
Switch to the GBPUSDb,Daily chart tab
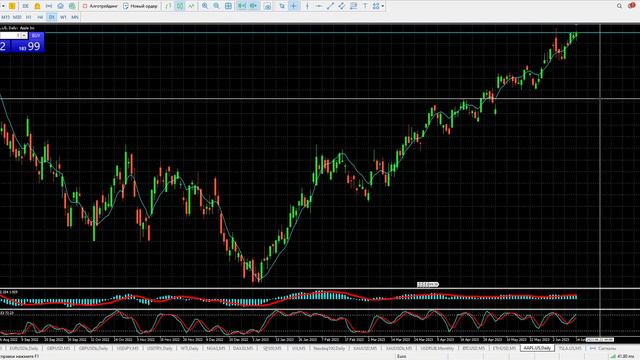pos(93,348)
